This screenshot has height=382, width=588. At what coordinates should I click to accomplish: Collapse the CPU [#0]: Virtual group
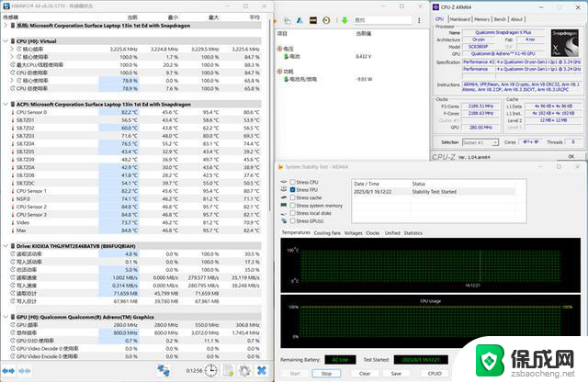pos(6,41)
